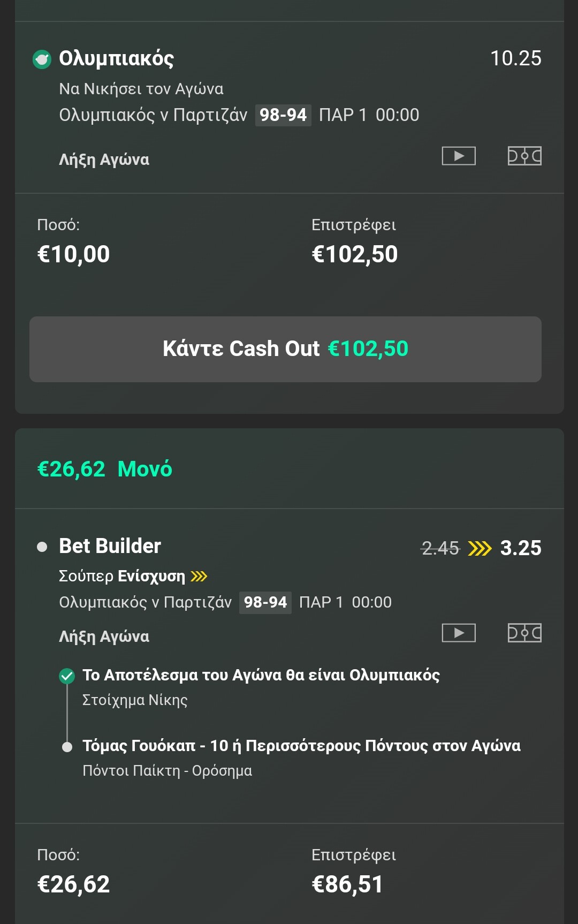This screenshot has height=924, width=578.
Task: Tap green status icon beside Ολυμπιακός title
Action: tap(42, 59)
